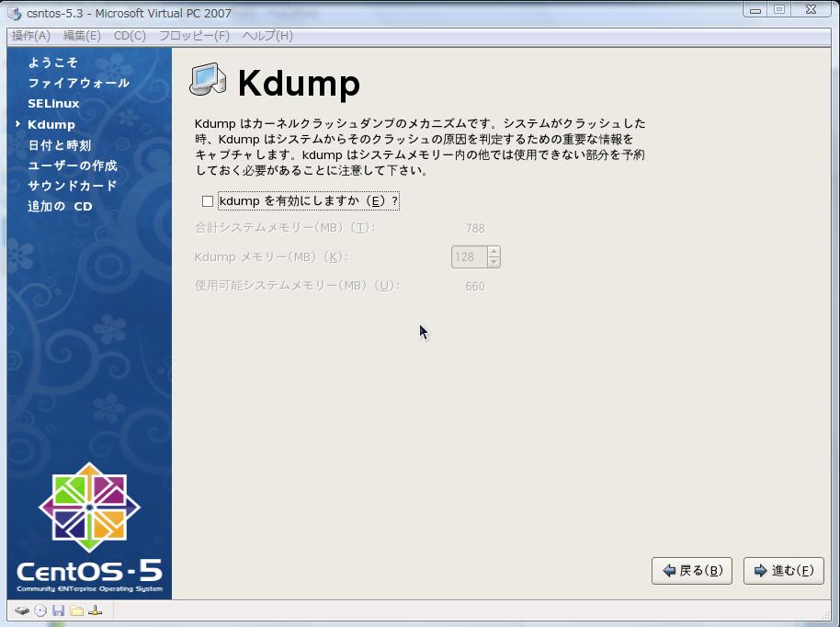Open the 操作(A) menu

(x=31, y=35)
